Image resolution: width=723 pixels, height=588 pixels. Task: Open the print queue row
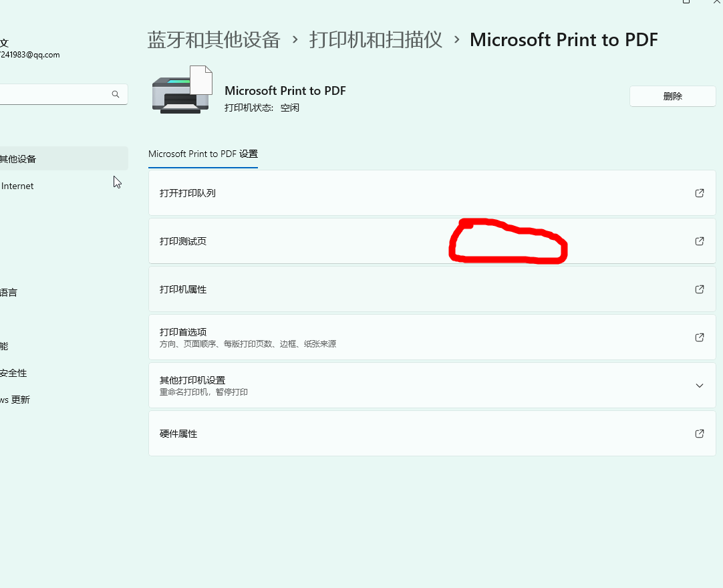[432, 193]
